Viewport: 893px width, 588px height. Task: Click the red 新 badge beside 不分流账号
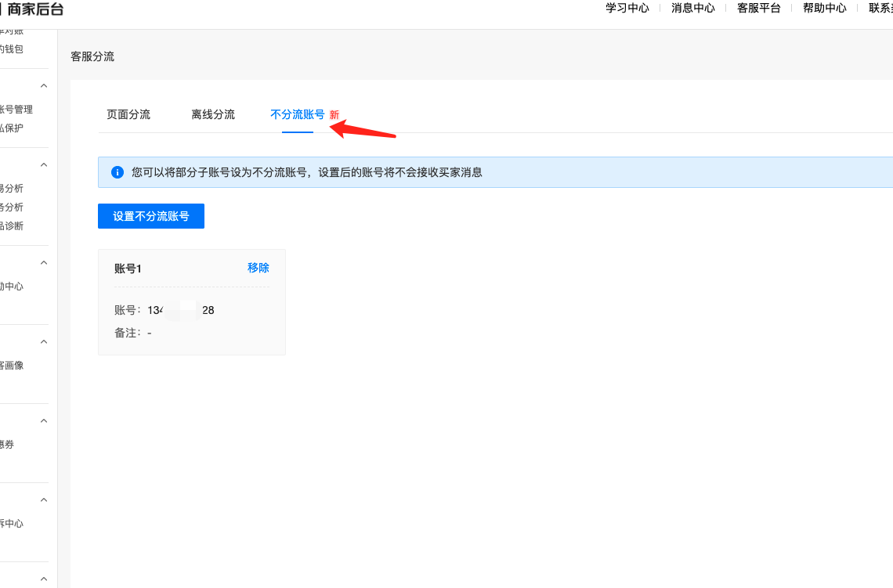334,115
